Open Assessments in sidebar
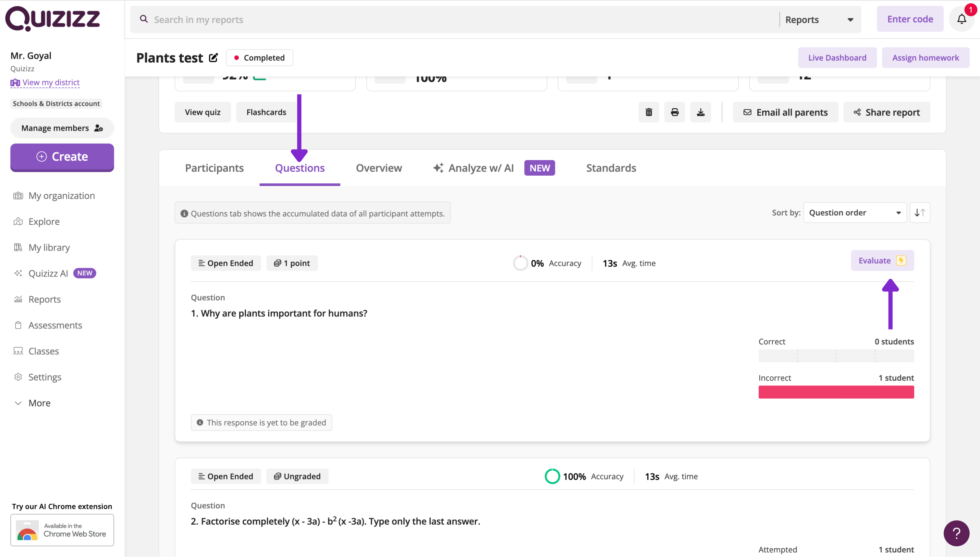 (55, 325)
